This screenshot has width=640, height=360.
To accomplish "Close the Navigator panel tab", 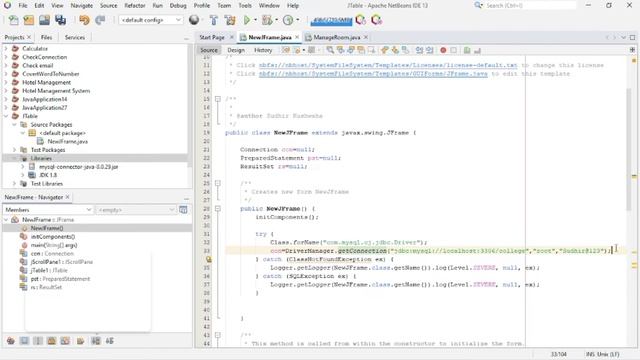I will point(68,197).
